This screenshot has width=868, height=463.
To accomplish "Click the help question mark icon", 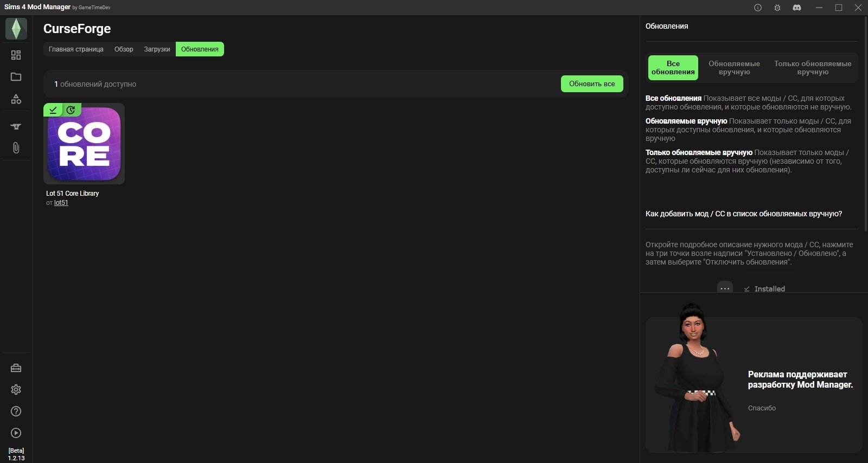I will (16, 411).
